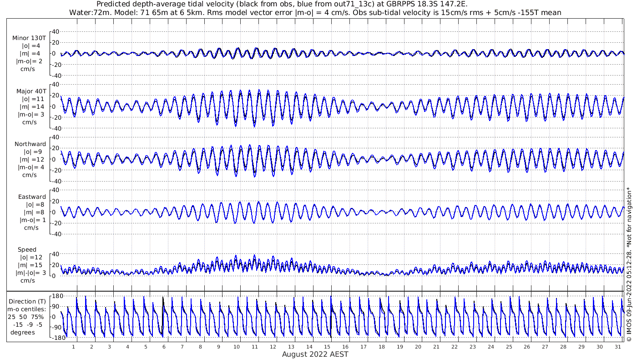Viewport: 637px width, 364px height.
Task: Click '|m-o|= 1' value under Eastward
Action: [x=32, y=220]
